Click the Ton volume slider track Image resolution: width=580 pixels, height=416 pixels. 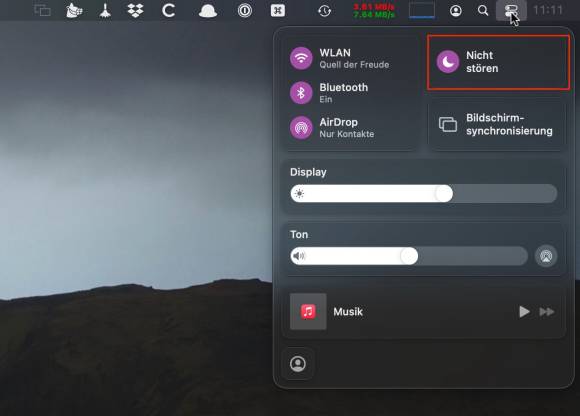click(x=409, y=256)
